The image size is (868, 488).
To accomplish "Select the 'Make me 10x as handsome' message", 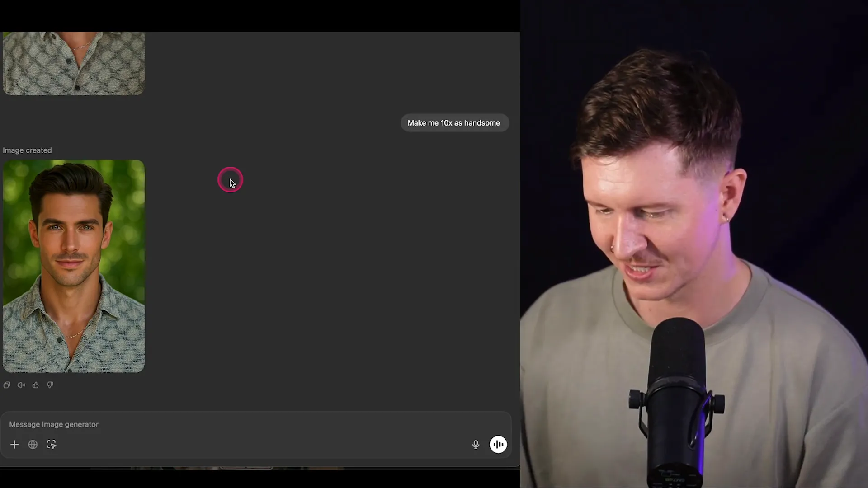I will pos(454,123).
